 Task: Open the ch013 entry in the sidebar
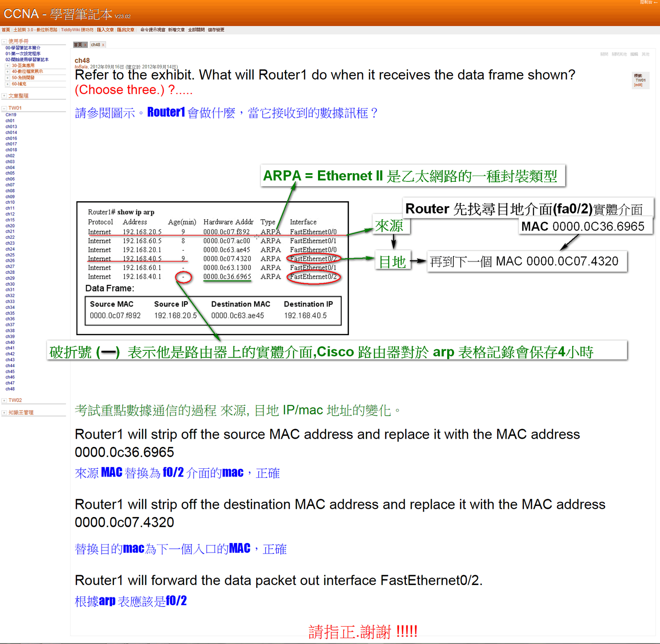11,127
